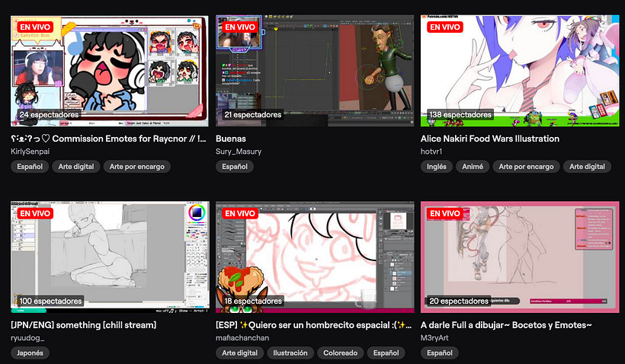
Task: Click the '21 espectadores' viewer count
Action: coord(253,115)
